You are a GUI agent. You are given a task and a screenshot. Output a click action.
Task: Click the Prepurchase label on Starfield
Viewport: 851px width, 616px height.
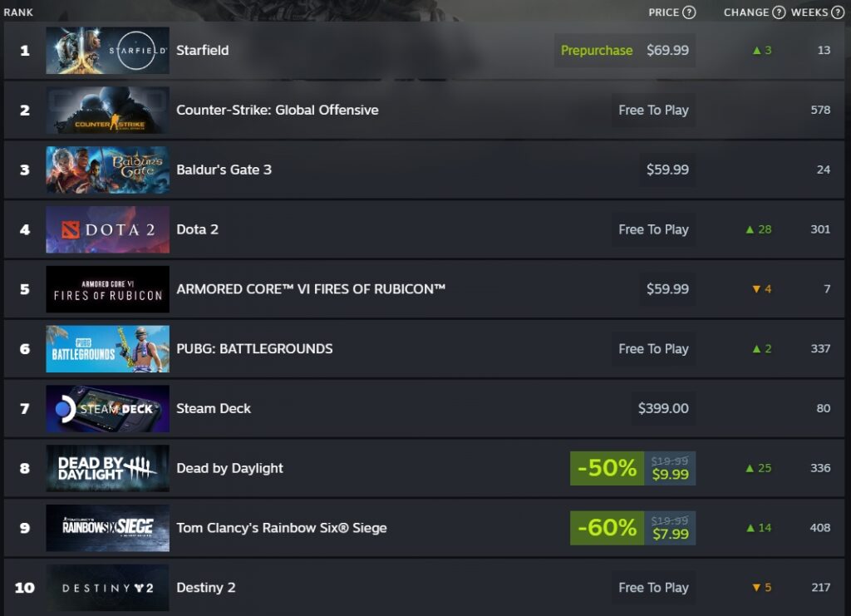[597, 50]
